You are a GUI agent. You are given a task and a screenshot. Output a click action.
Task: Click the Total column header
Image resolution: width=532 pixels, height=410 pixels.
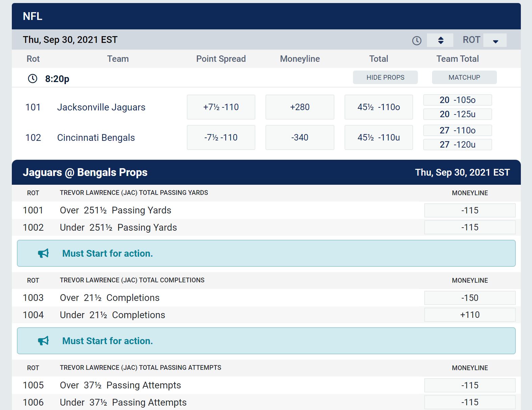tap(379, 59)
